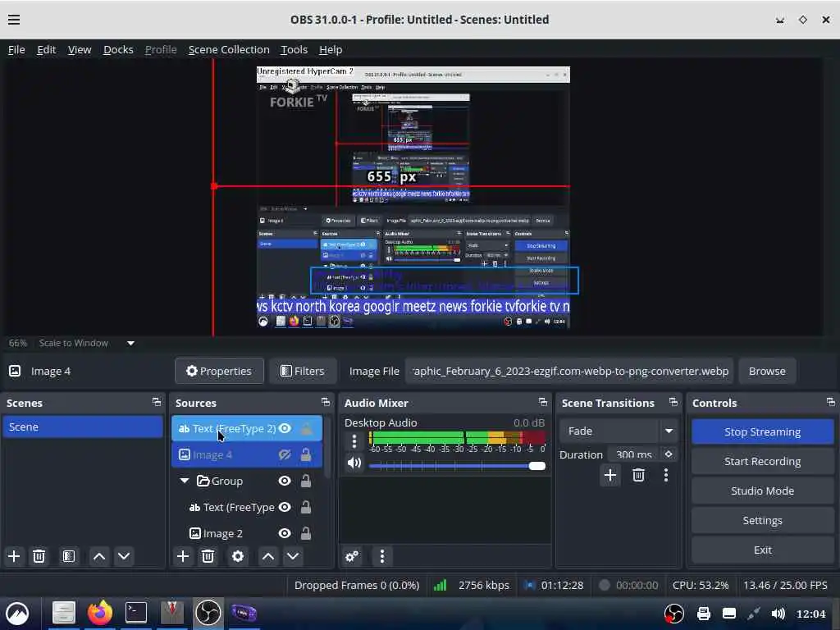Screen dimensions: 840x630
Task: Pop out the Scene Transitions dock
Action: point(673,402)
